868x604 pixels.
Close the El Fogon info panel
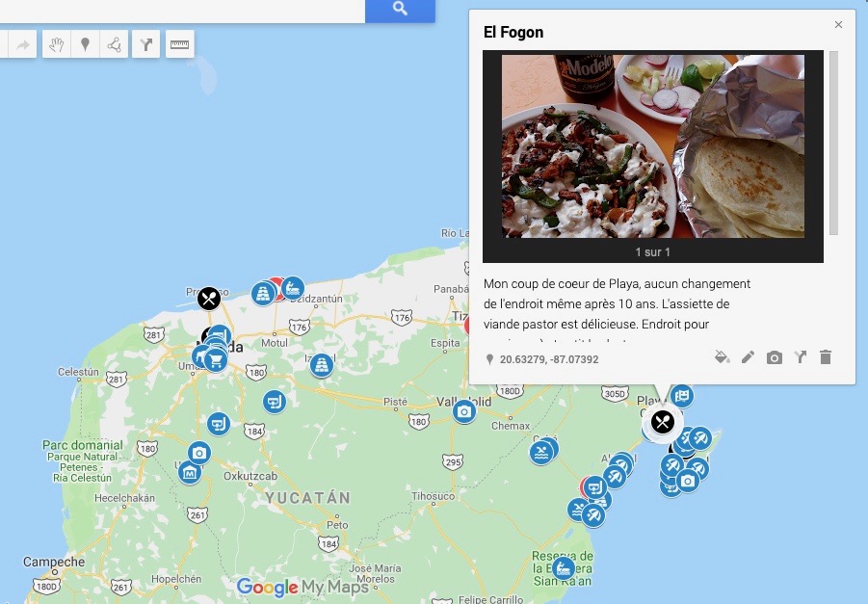coord(838,24)
